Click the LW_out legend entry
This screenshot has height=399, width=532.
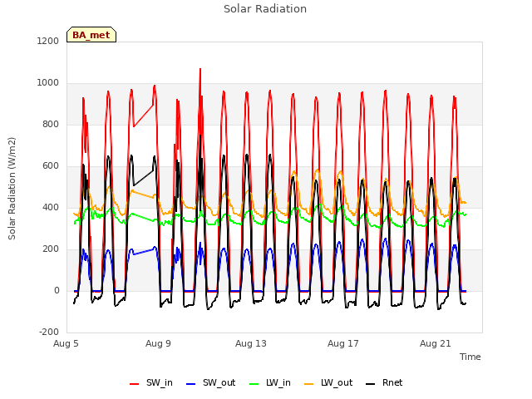point(328,382)
